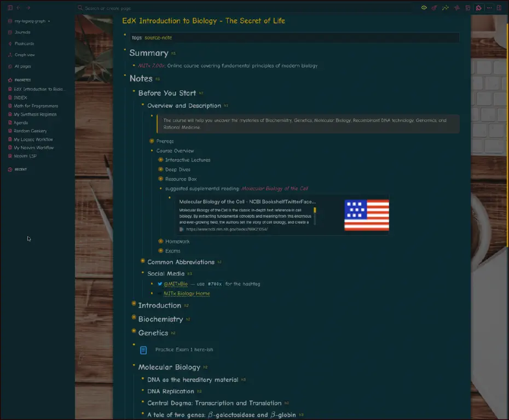
Task: Click the bullet beside Summary heading
Action: point(125,50)
